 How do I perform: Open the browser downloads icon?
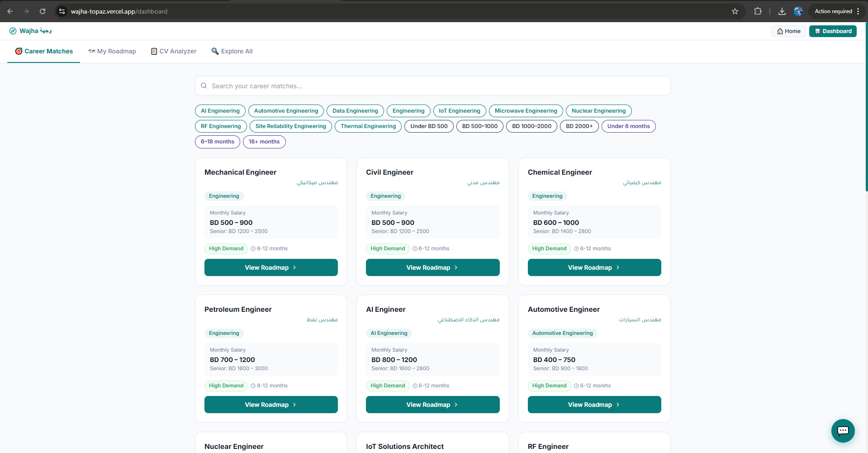point(782,11)
